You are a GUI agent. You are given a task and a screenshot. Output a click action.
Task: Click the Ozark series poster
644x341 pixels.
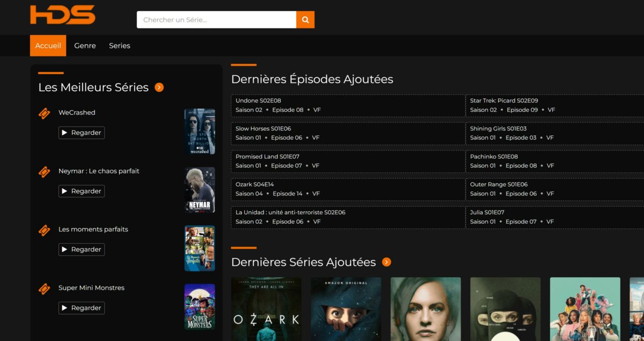(266, 309)
